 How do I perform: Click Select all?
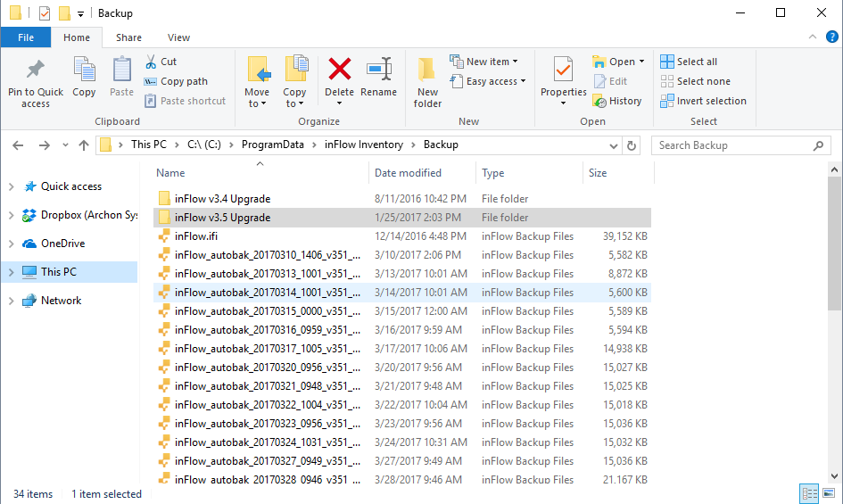tap(689, 62)
